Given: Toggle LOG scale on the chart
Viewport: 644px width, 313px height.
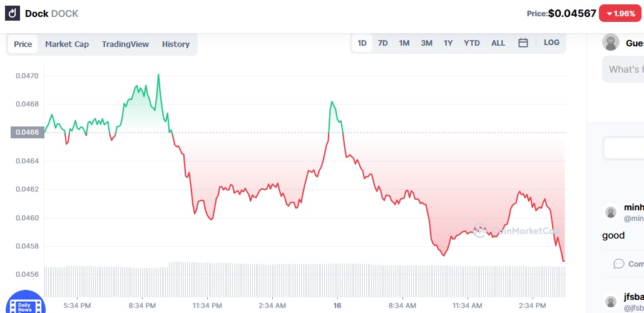Looking at the screenshot, I should pos(551,43).
